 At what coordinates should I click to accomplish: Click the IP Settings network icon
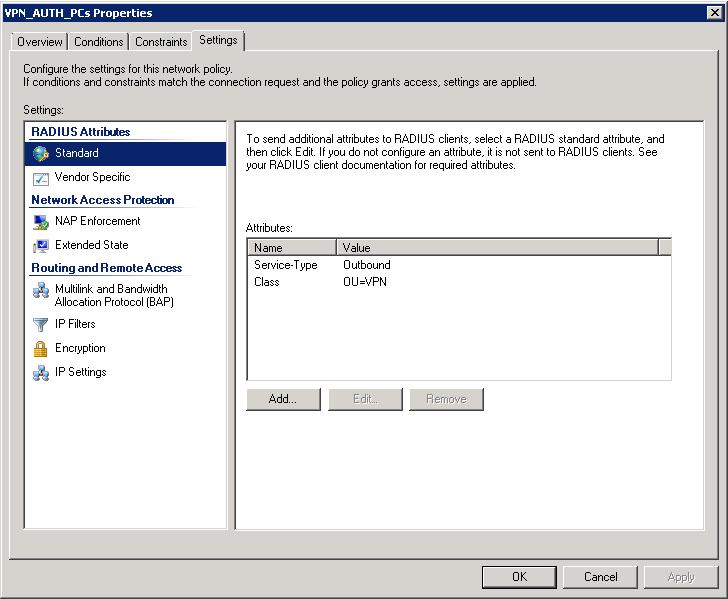pos(41,373)
